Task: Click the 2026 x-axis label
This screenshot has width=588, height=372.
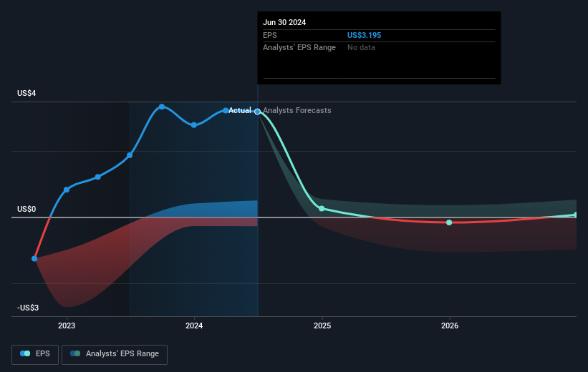Action: pos(450,326)
